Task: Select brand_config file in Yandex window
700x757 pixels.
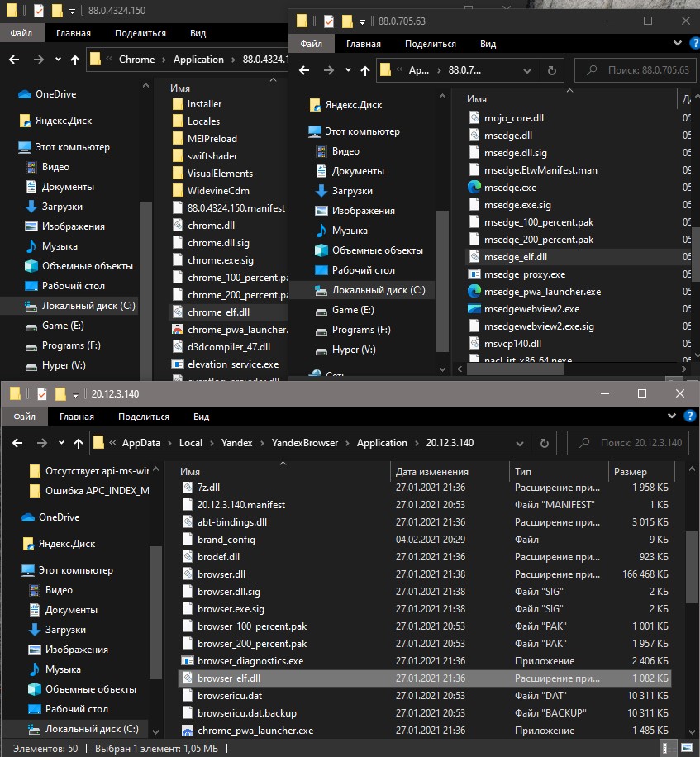Action: click(x=220, y=540)
